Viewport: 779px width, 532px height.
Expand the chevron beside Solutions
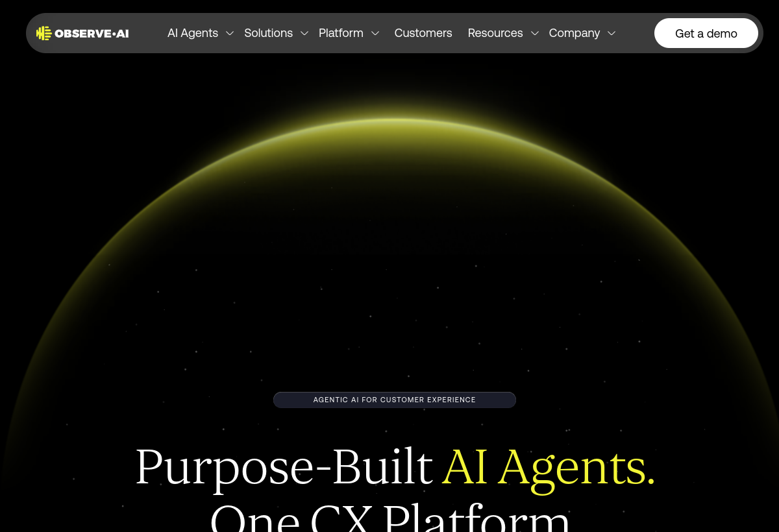pyautogui.click(x=304, y=34)
